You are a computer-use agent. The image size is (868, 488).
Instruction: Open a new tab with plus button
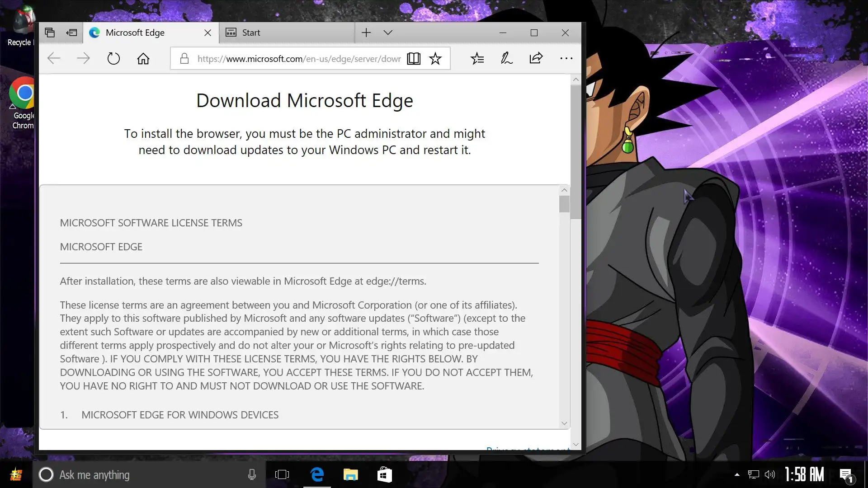pyautogui.click(x=366, y=33)
